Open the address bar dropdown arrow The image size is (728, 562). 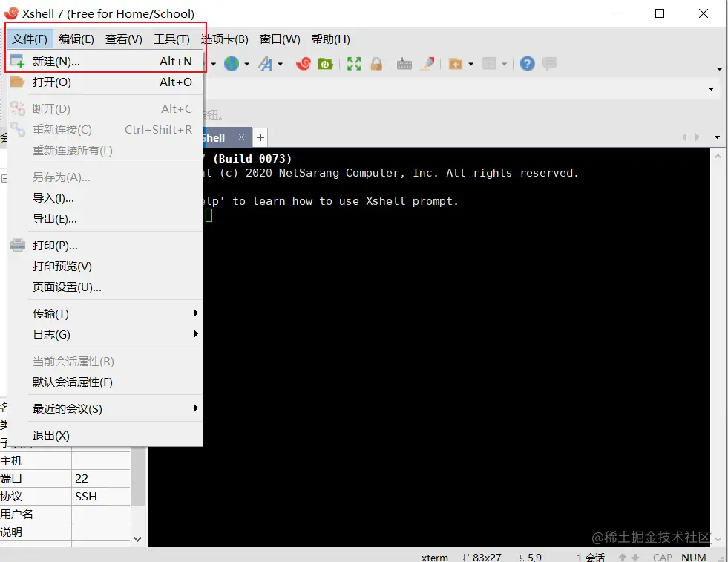pyautogui.click(x=711, y=88)
